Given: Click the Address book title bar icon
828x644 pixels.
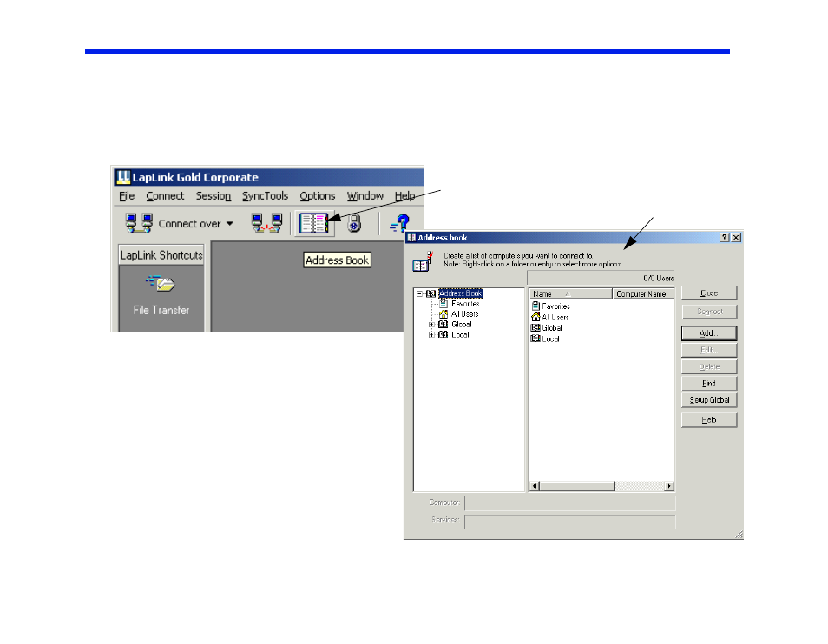Looking at the screenshot, I should click(x=411, y=238).
